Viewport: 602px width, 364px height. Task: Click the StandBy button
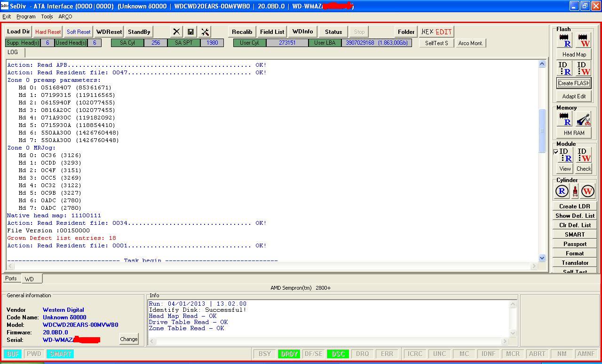point(139,32)
